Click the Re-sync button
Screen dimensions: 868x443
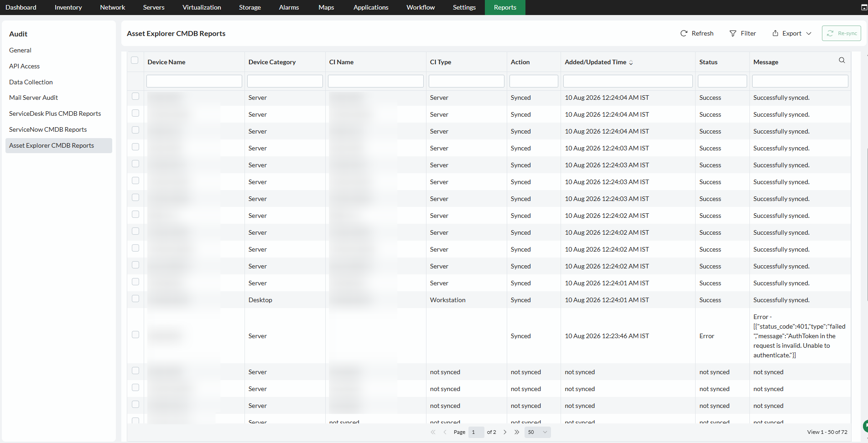[x=842, y=33]
